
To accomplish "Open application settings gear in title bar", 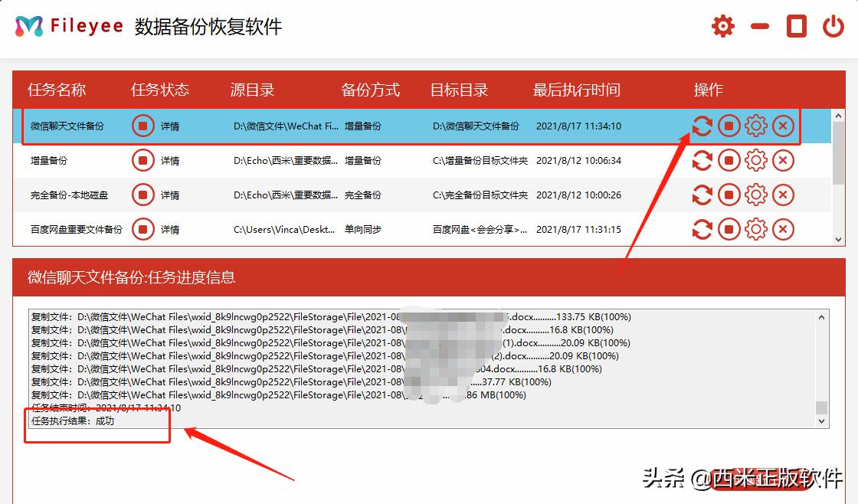I will pos(722,25).
